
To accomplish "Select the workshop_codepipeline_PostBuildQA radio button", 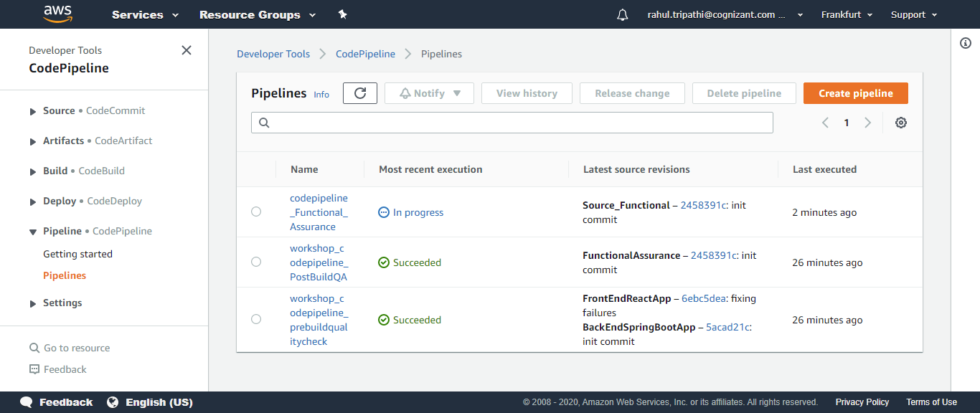I will (x=256, y=262).
